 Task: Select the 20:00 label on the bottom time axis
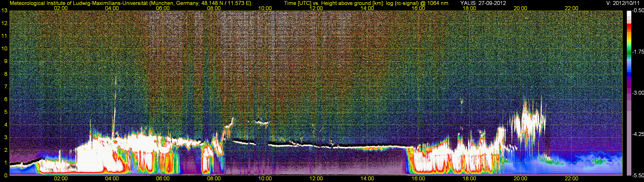click(x=521, y=179)
